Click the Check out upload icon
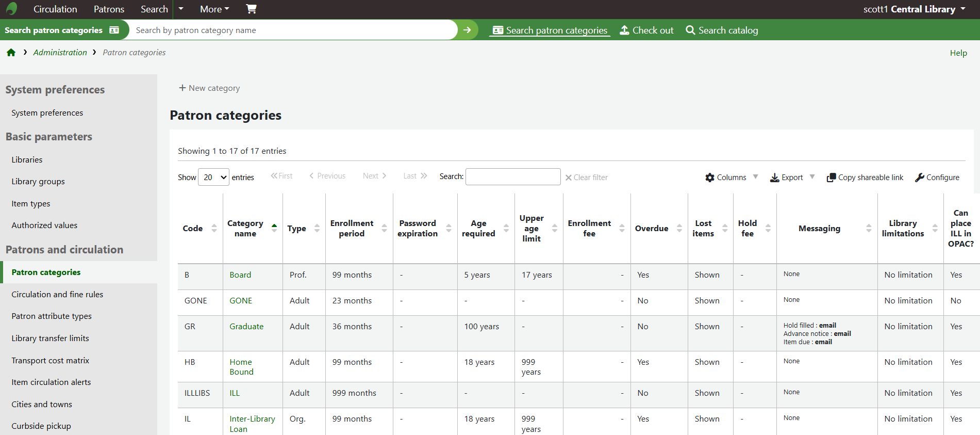980x435 pixels. click(624, 30)
